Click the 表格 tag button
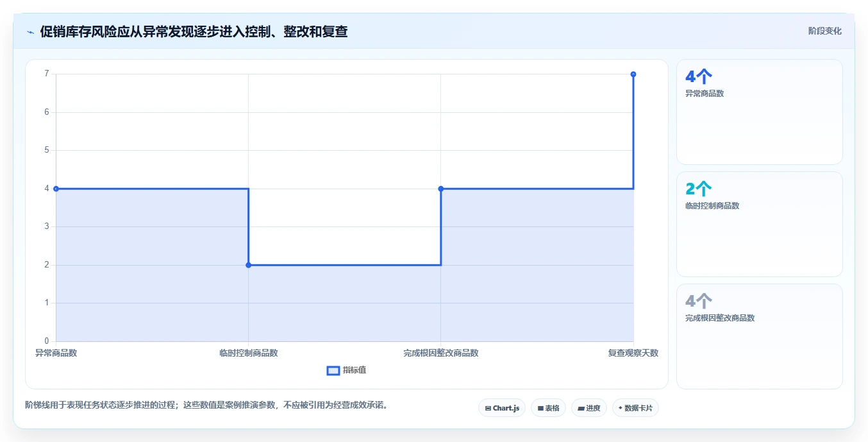 (548, 408)
